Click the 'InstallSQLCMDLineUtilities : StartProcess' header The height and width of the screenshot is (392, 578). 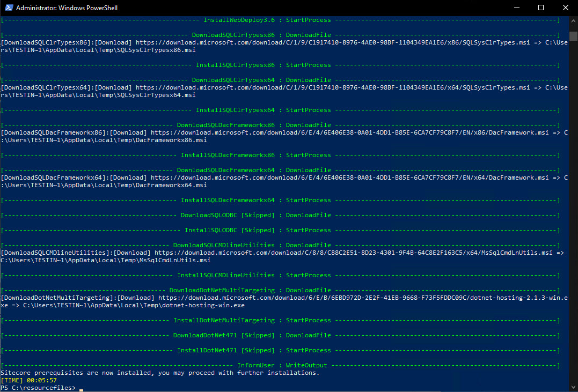coord(280,276)
